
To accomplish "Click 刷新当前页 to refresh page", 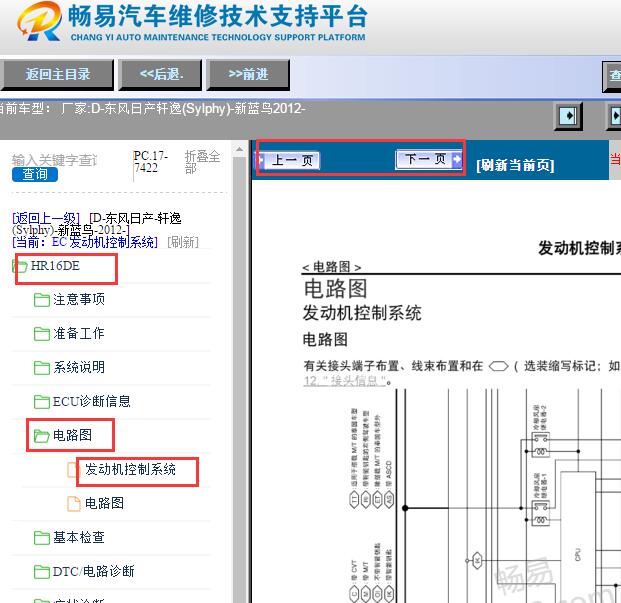I will (515, 165).
